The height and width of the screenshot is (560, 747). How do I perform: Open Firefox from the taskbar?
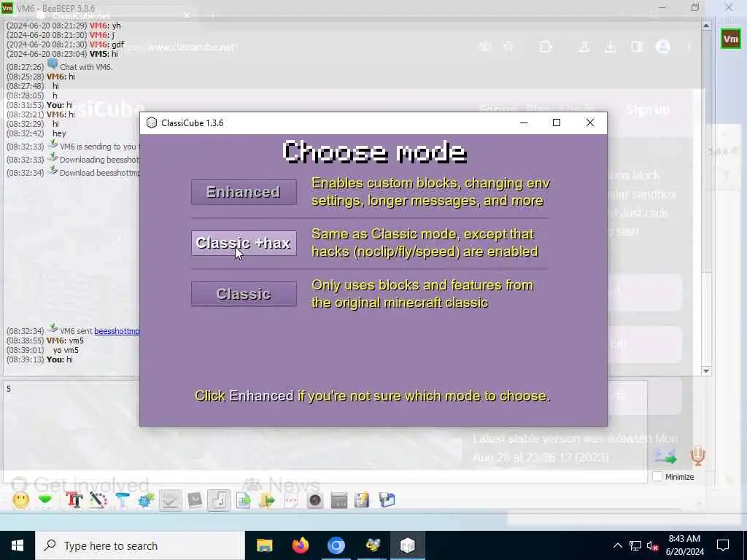[x=300, y=545]
